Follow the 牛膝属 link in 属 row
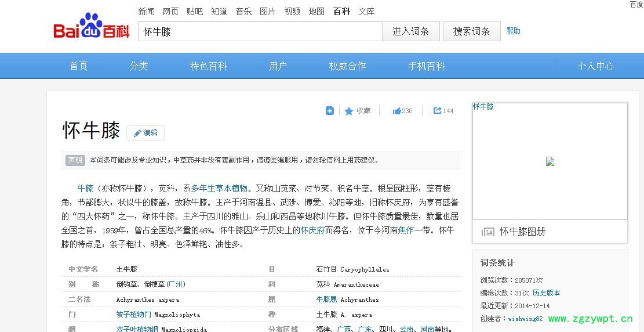The height and width of the screenshot is (332, 644). click(x=326, y=299)
